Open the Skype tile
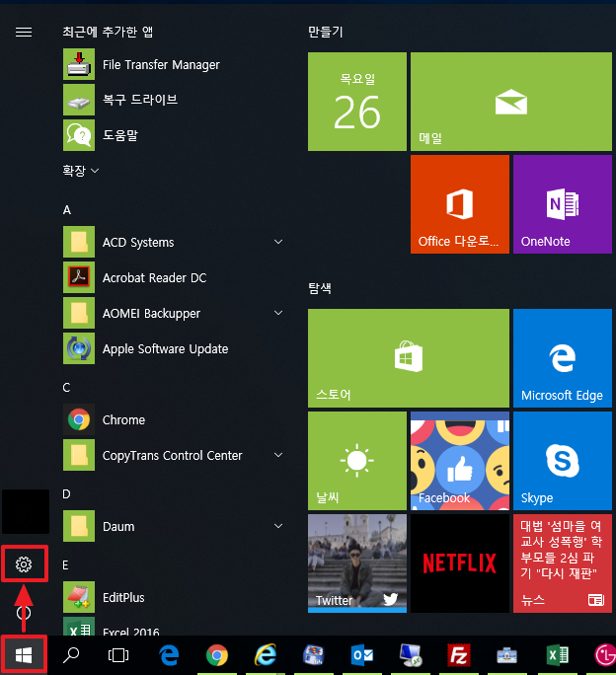The image size is (616, 675). pos(563,461)
